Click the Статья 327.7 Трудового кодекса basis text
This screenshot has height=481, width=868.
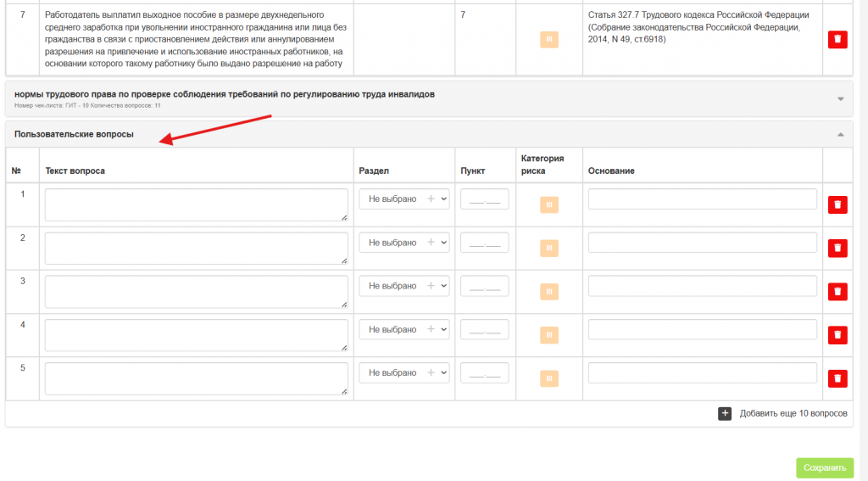[x=698, y=27]
